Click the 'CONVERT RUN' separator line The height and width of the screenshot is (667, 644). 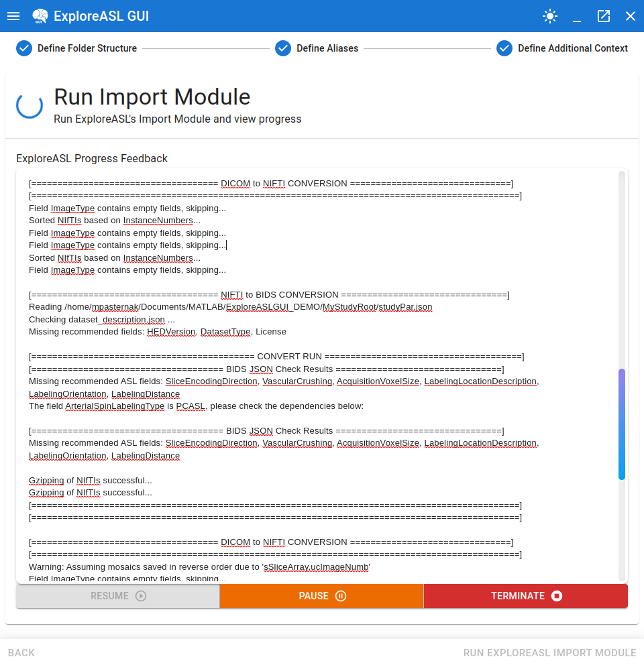(276, 356)
